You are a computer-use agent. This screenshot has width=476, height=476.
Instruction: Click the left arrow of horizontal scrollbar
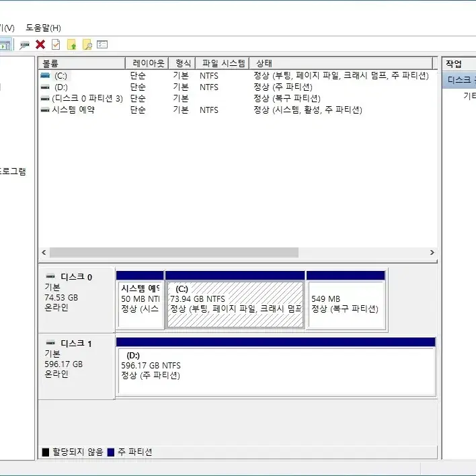point(44,253)
